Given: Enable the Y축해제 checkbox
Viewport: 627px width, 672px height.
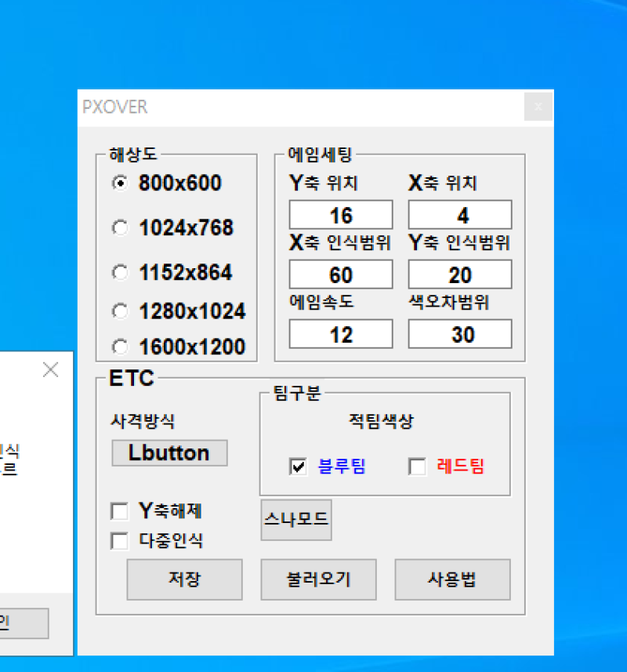Looking at the screenshot, I should pyautogui.click(x=120, y=512).
